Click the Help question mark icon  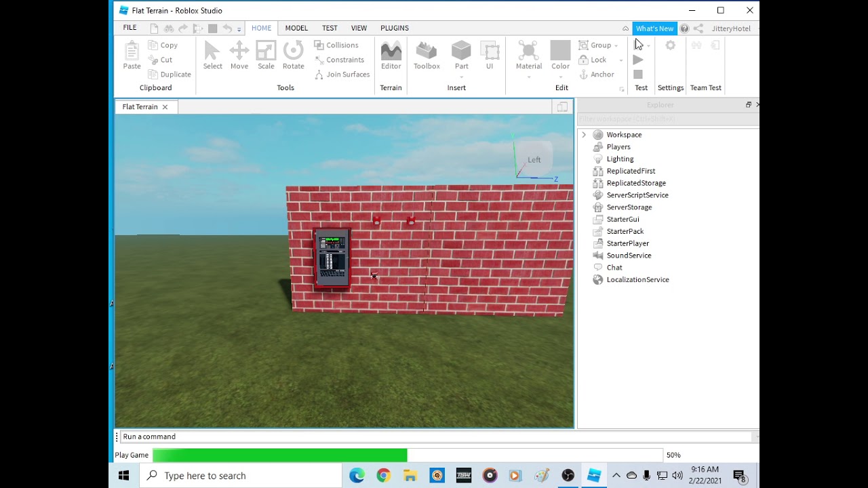point(684,28)
